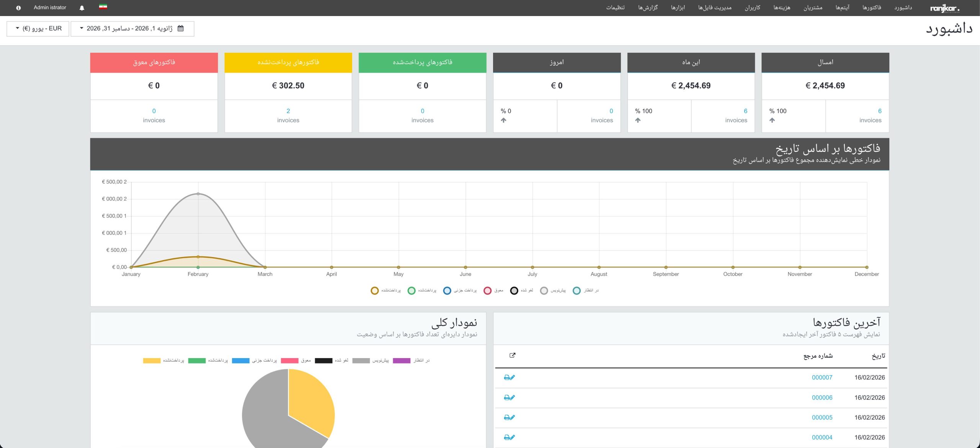Toggle the پرداخت جزئی series in line chart legend
980x448 pixels.
coord(447,291)
